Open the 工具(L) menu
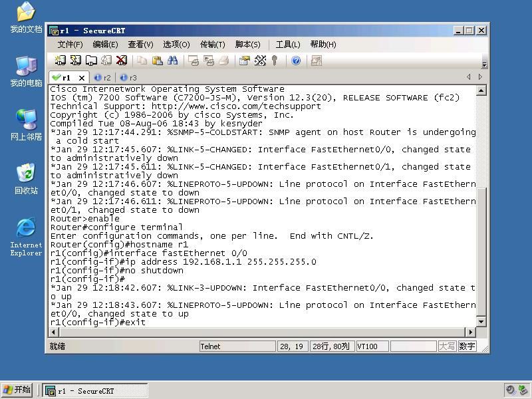 click(x=288, y=45)
